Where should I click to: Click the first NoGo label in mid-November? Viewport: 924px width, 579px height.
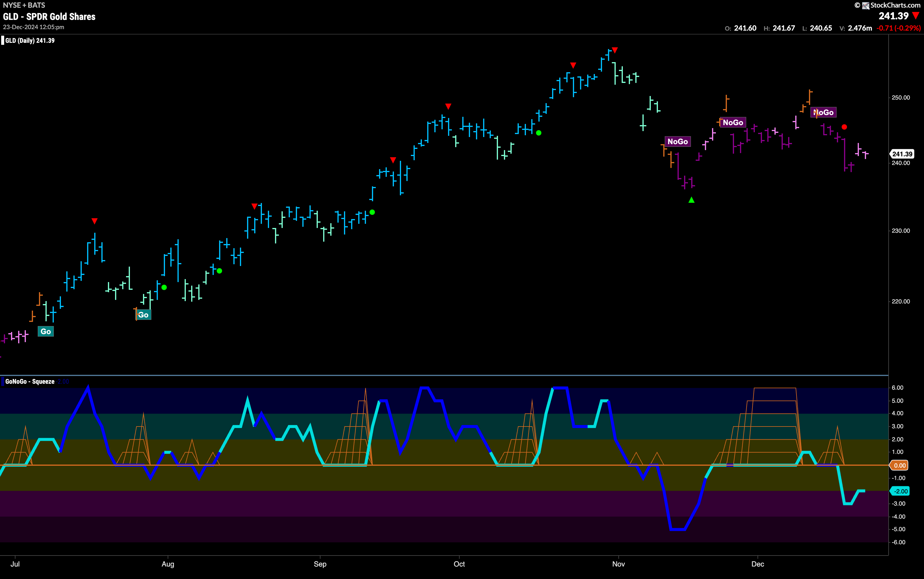click(x=678, y=141)
